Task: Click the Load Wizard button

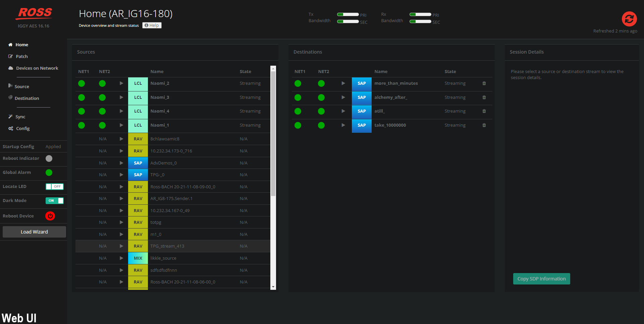Action: [34, 232]
